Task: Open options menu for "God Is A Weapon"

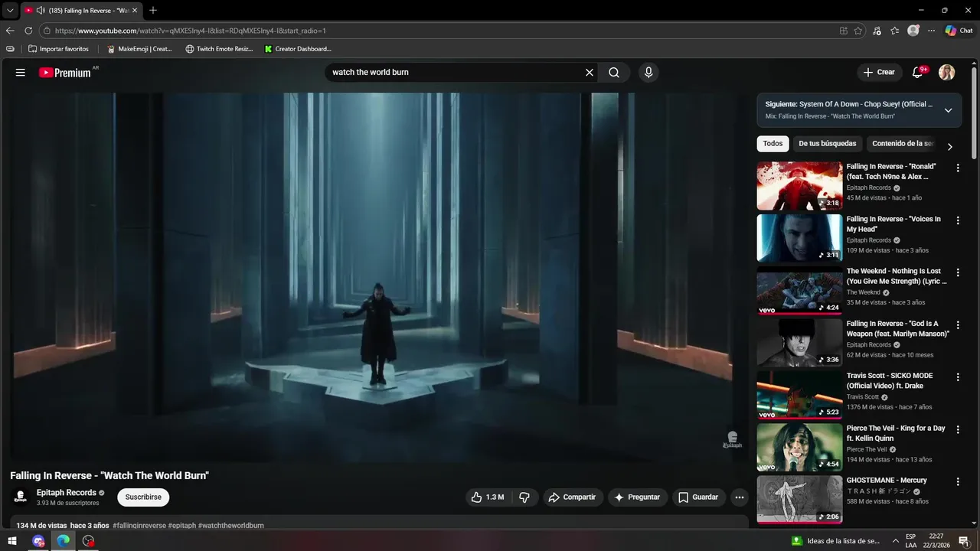Action: [x=958, y=324]
